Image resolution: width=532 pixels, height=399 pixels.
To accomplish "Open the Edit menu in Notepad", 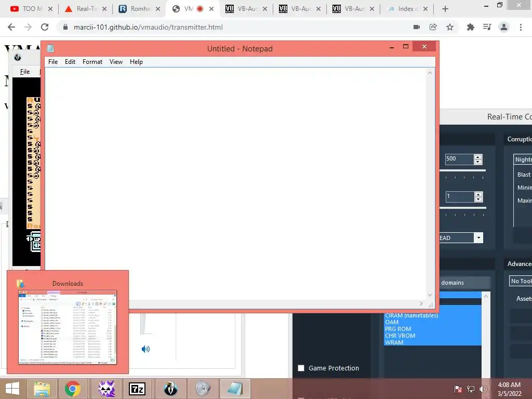I will tap(70, 62).
